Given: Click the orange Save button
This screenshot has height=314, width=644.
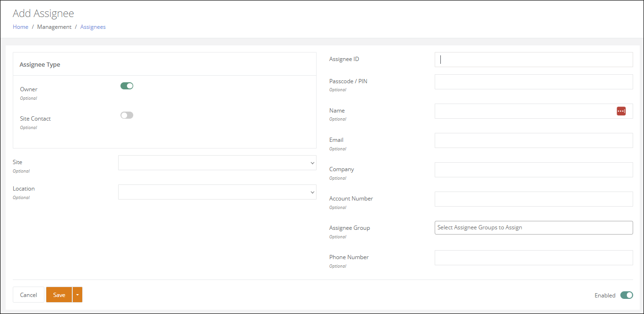Looking at the screenshot, I should click(x=59, y=295).
